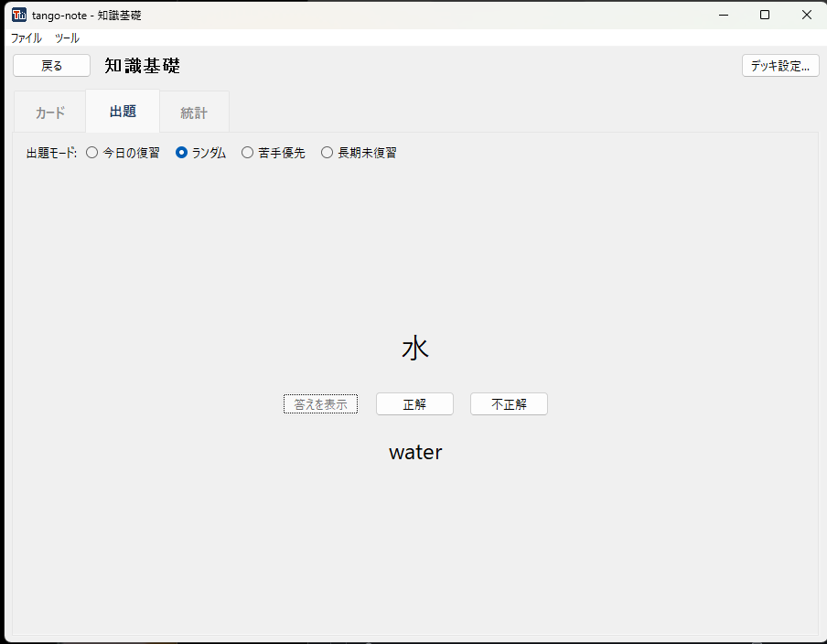Click the tango-note app icon in title bar
827x644 pixels.
click(x=19, y=15)
